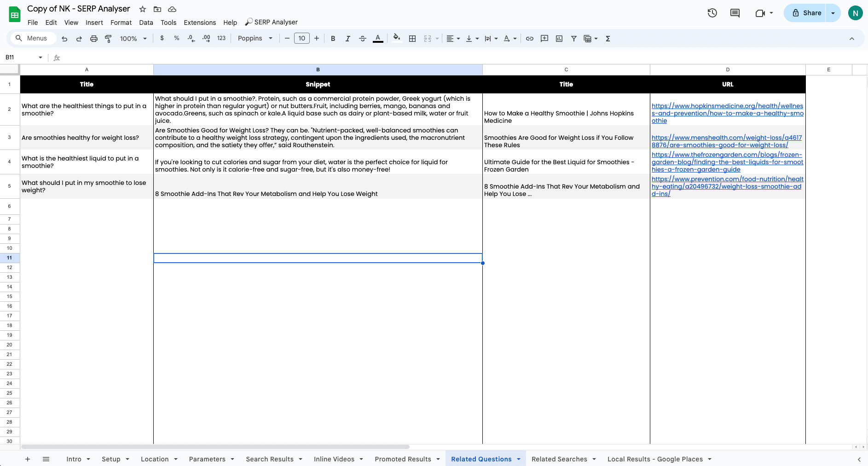This screenshot has height=466, width=868.
Task: Star the Copy of NK spreadsheet
Action: [142, 9]
